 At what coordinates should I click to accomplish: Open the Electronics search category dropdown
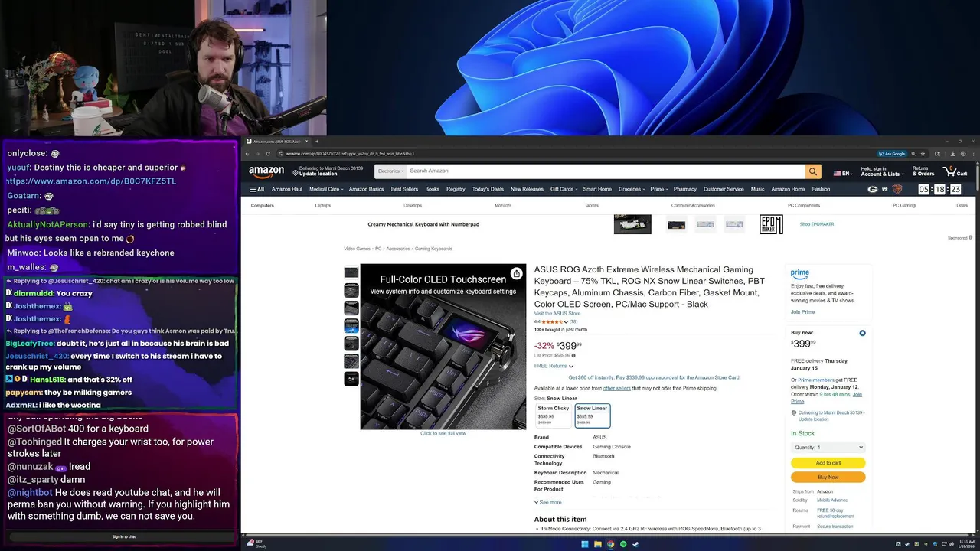tap(390, 171)
